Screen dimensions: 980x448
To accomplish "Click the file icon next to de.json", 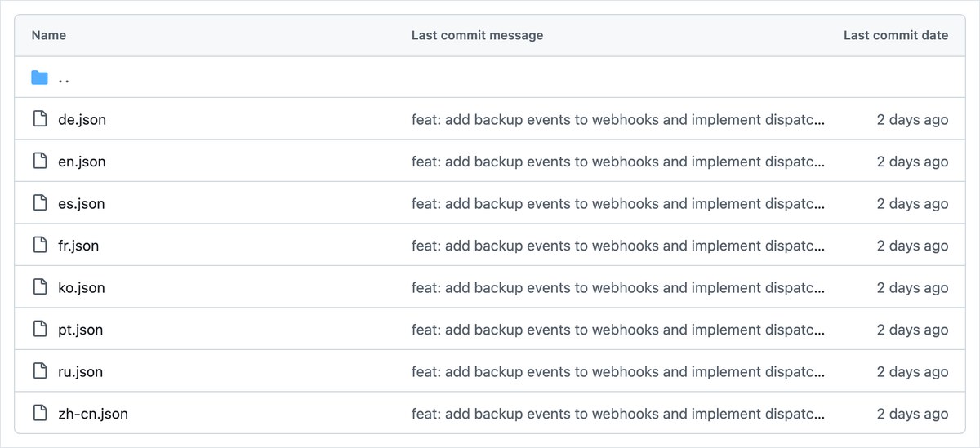I will (x=39, y=120).
